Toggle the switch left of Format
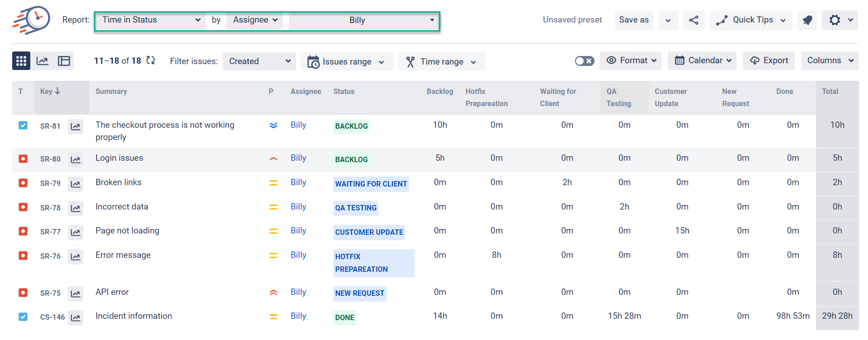Image resolution: width=868 pixels, height=340 pixels. (584, 61)
